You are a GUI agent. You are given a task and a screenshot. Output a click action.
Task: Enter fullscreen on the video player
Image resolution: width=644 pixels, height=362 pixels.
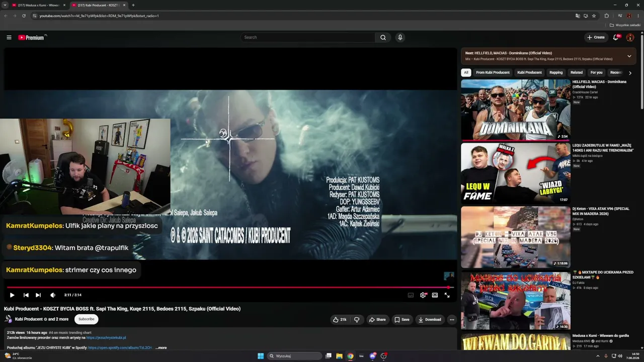[x=447, y=295]
